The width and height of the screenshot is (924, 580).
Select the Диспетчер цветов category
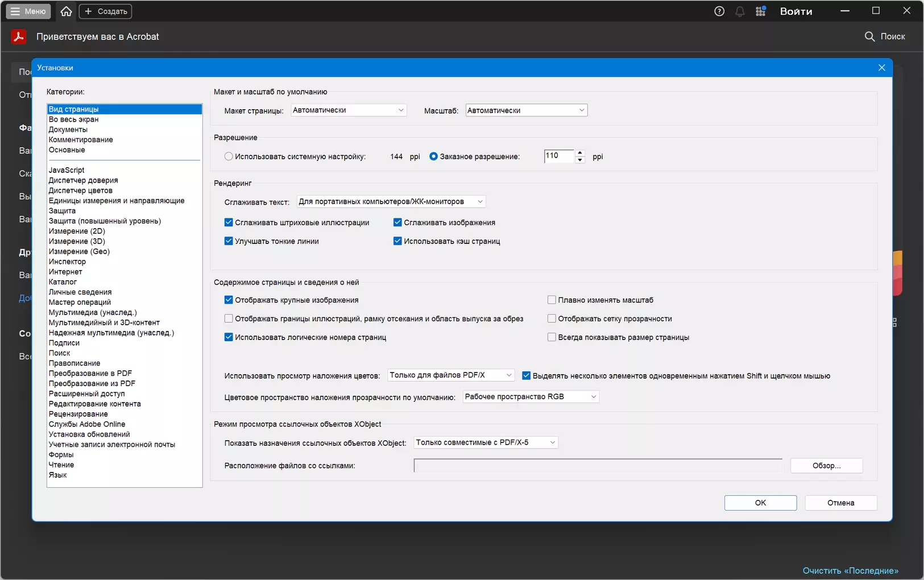[125, 190]
